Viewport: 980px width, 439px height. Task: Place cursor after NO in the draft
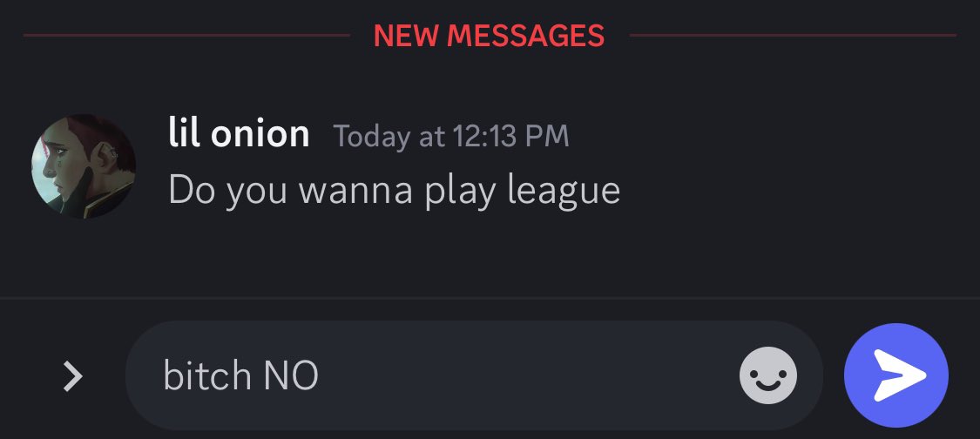point(320,375)
